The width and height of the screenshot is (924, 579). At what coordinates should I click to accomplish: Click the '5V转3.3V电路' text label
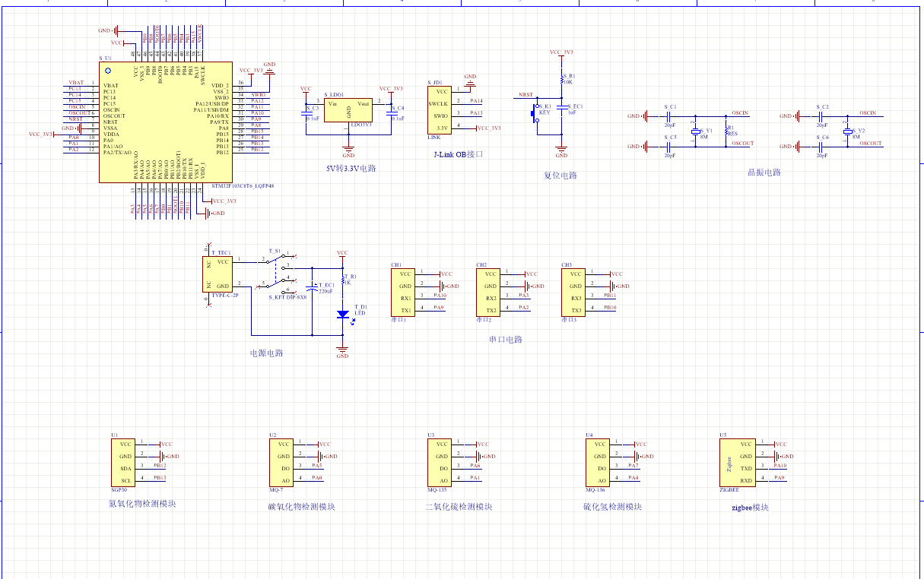pos(350,168)
